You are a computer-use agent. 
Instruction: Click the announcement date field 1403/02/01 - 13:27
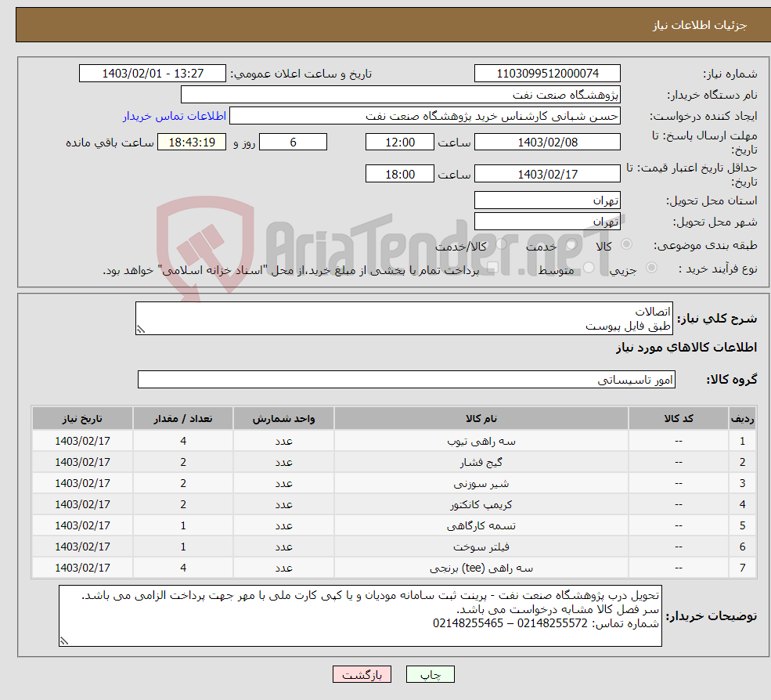(153, 74)
